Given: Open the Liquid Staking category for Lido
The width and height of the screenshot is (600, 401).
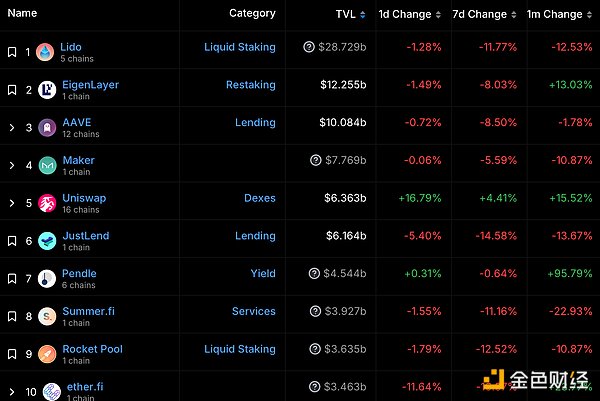Looking at the screenshot, I should (239, 47).
